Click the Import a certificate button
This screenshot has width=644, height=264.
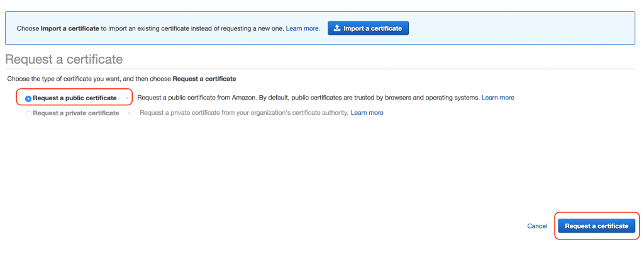point(368,28)
